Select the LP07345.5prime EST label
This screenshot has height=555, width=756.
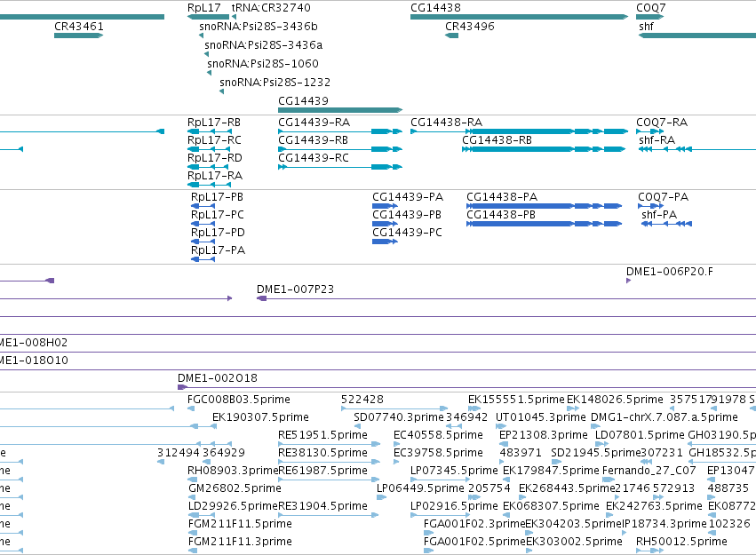[454, 471]
